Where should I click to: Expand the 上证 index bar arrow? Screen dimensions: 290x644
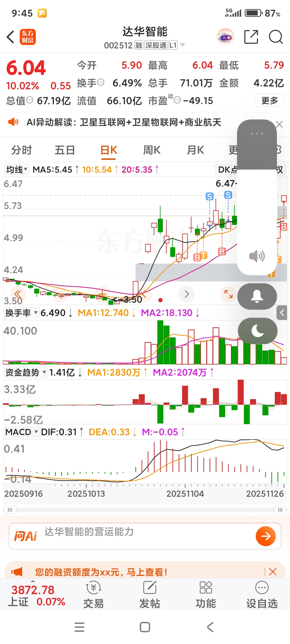click(33, 581)
